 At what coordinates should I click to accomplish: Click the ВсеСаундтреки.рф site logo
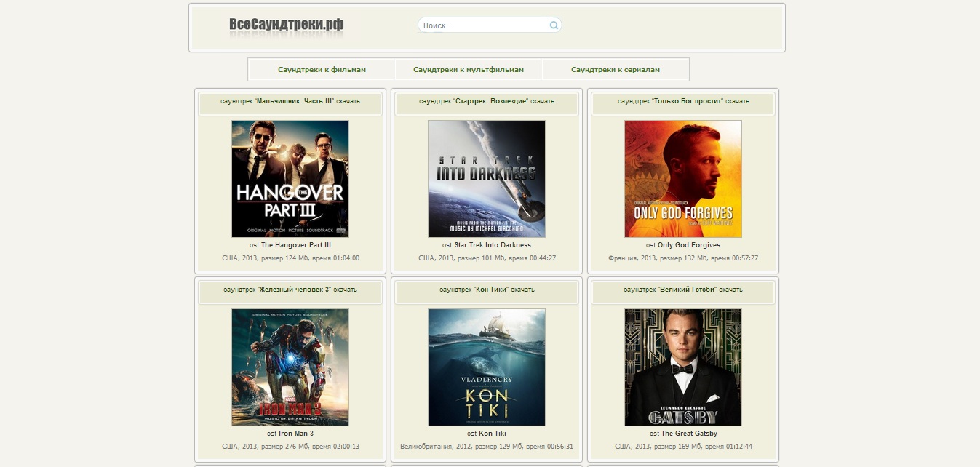(x=286, y=25)
